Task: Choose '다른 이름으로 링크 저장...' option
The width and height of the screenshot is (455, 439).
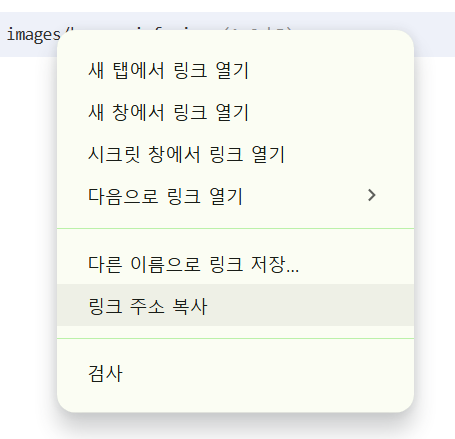Action: (235, 264)
